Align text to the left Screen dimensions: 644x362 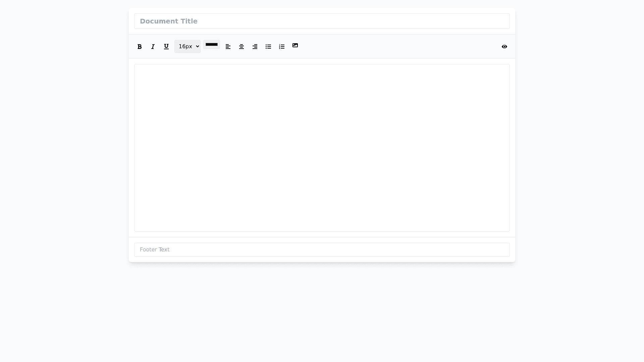tap(228, 47)
